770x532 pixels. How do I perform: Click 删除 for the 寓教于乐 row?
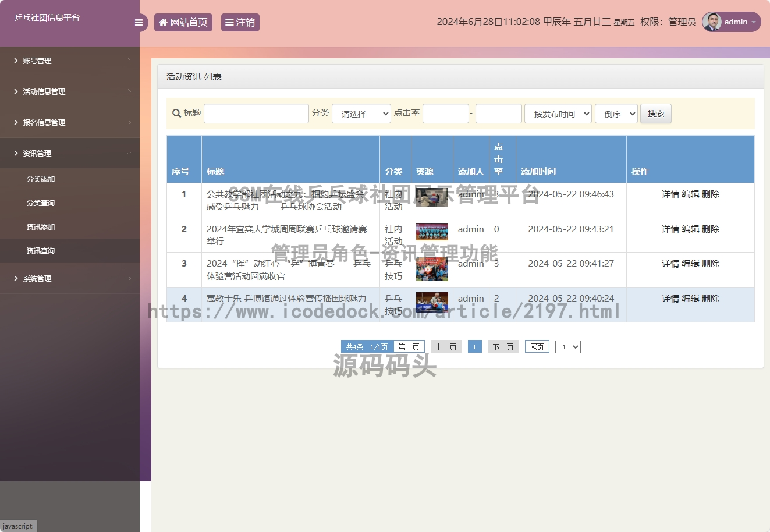click(x=711, y=299)
